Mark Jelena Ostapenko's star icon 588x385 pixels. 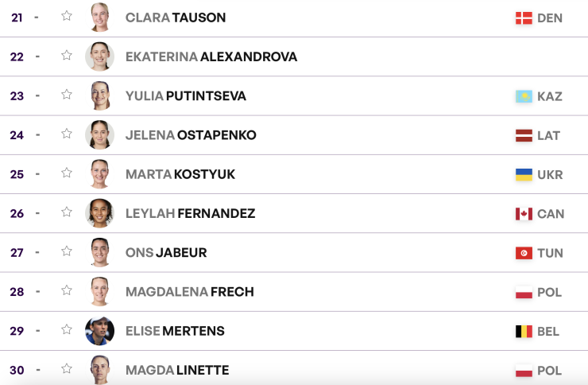click(67, 134)
